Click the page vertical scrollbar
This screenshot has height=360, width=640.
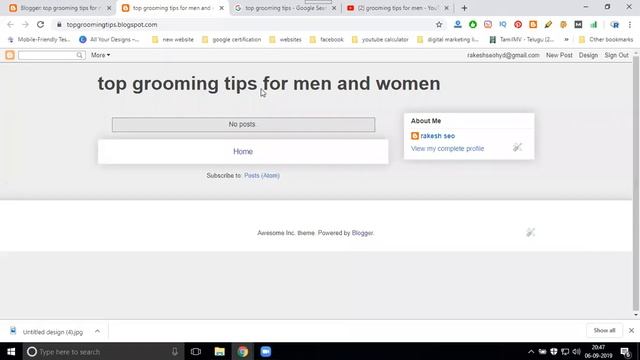636,184
